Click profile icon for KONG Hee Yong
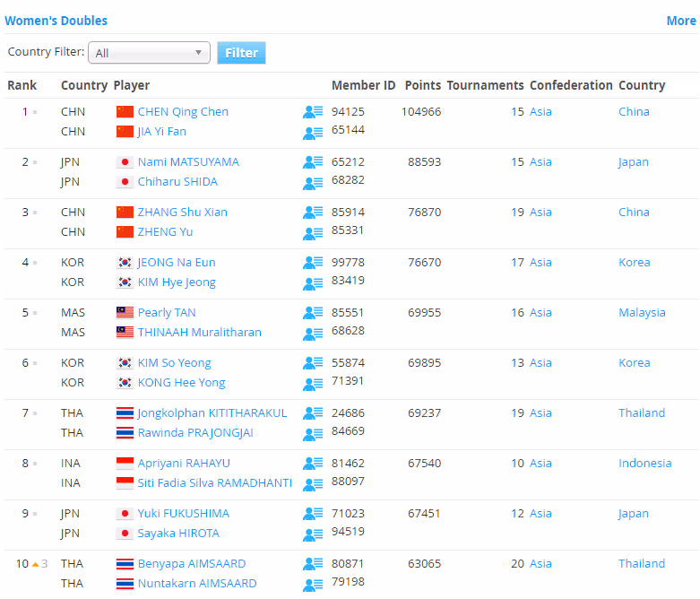 click(x=312, y=384)
